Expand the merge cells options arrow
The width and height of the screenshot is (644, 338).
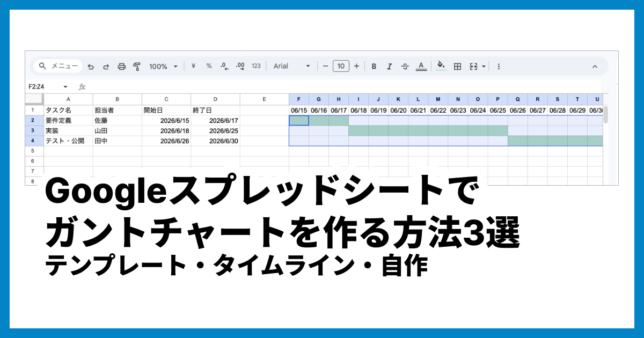[484, 67]
